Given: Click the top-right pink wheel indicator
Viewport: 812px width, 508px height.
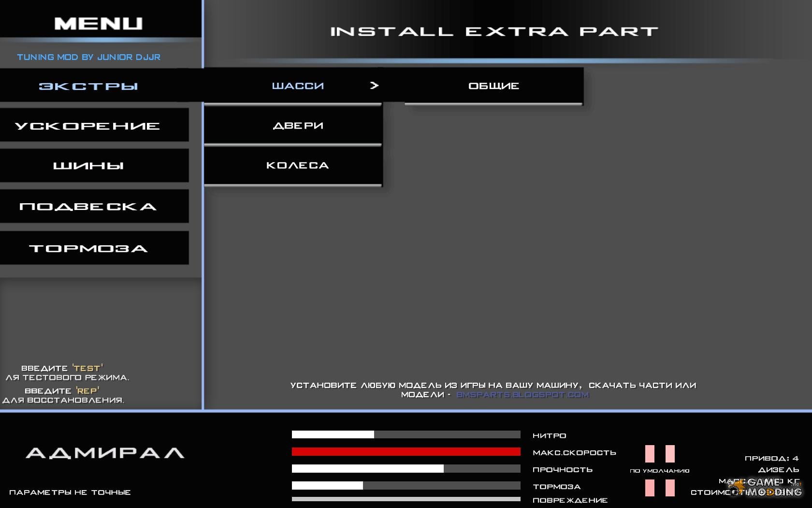Looking at the screenshot, I should tap(670, 454).
